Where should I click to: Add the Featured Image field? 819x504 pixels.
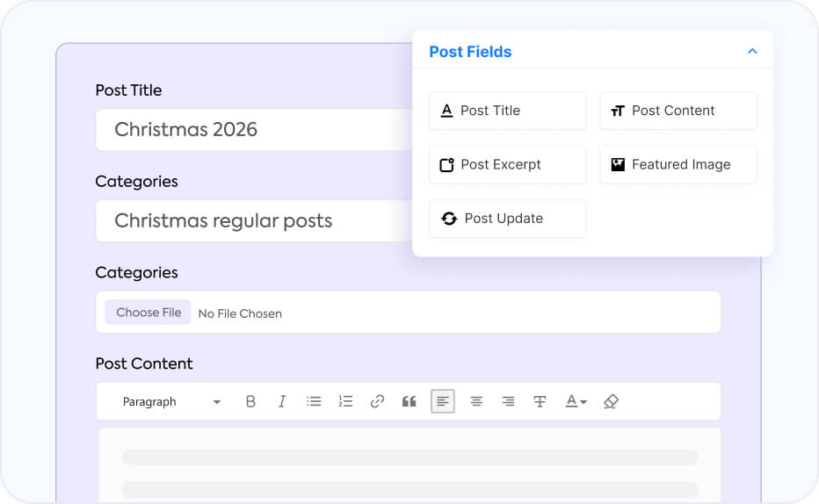pos(678,165)
